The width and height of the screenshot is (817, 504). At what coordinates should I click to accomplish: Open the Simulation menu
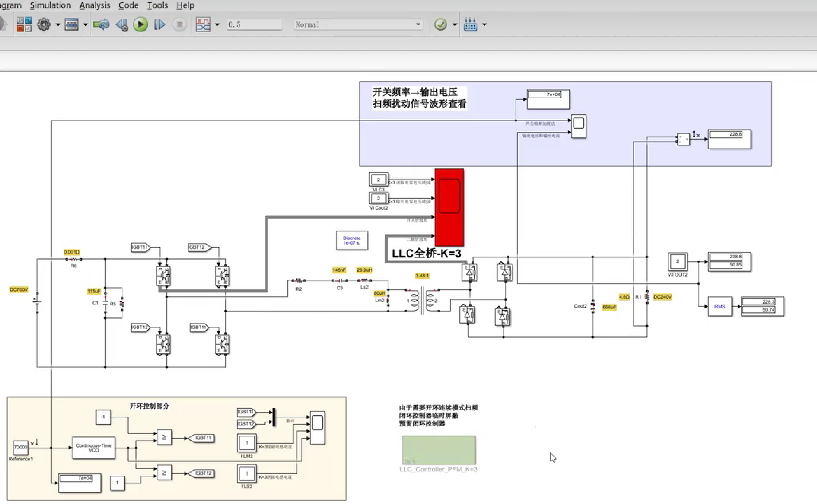pyautogui.click(x=50, y=5)
